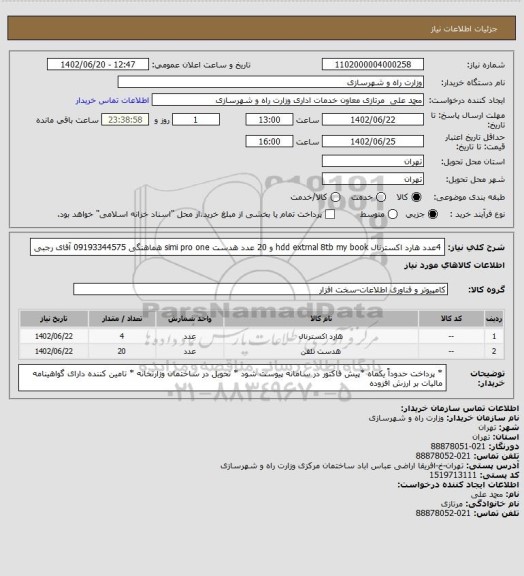524x576 pixels.
Task: Select the کالا radio button
Action: [x=416, y=197]
